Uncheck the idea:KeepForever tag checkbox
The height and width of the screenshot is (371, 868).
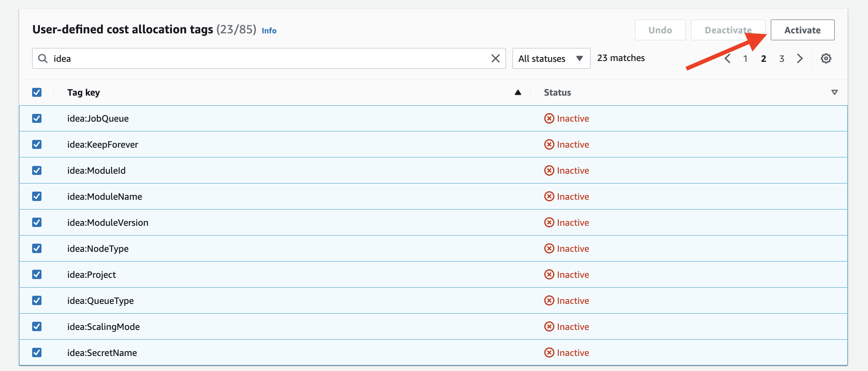37,144
